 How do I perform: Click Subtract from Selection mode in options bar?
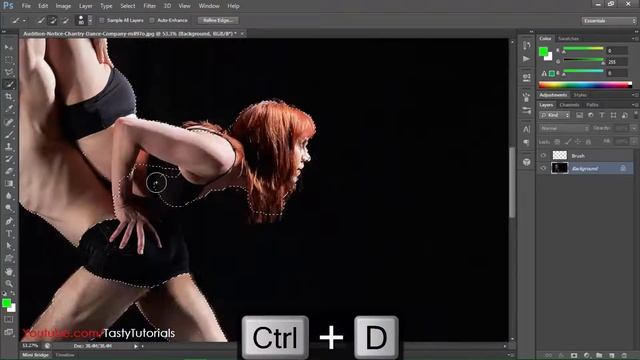[65, 20]
